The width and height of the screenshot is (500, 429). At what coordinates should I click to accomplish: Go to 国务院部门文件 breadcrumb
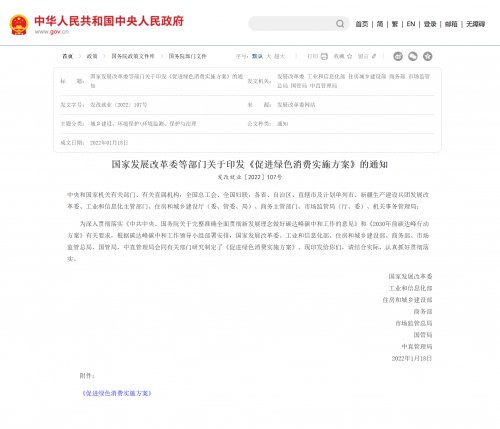[x=187, y=56]
